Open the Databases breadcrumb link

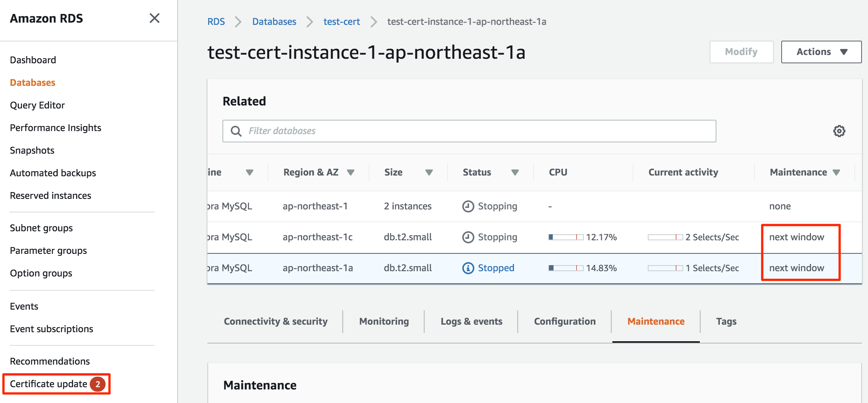(274, 21)
